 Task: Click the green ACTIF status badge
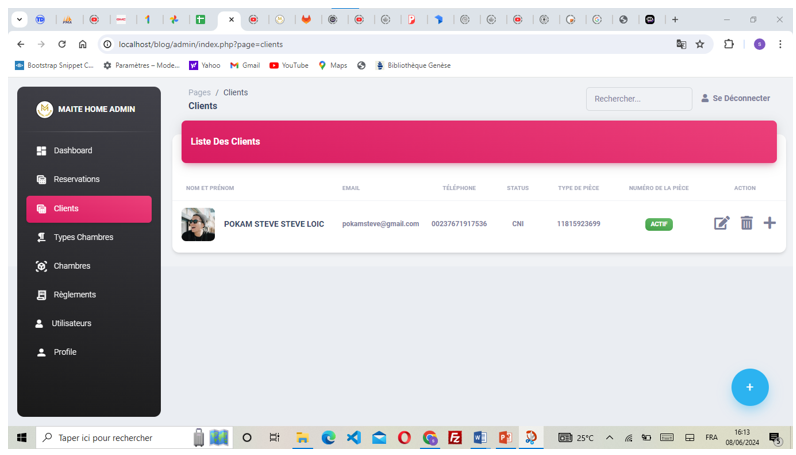658,224
